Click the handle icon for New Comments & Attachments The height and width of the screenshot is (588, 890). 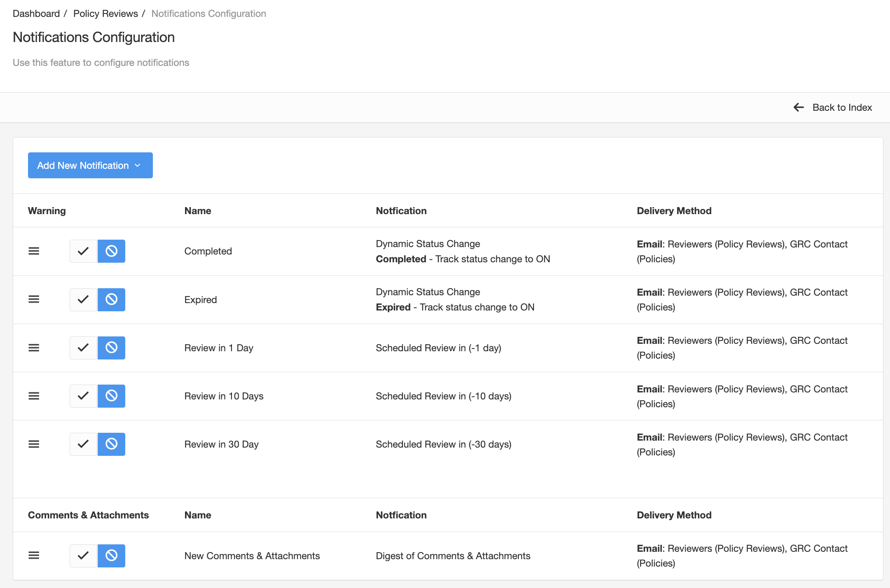click(x=34, y=555)
